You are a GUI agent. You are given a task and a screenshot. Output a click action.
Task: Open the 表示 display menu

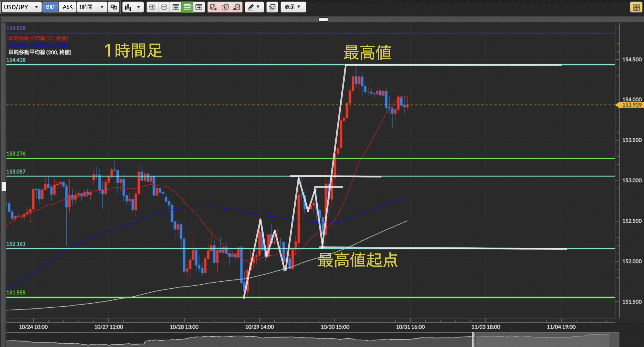(293, 7)
